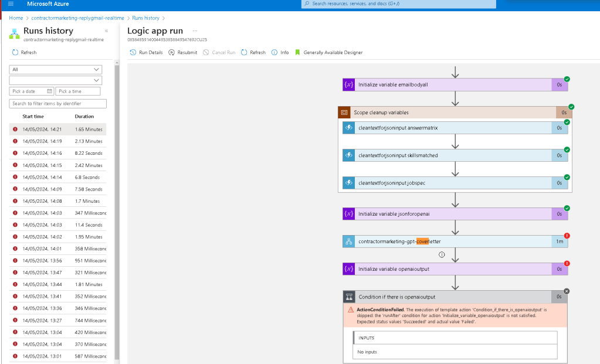Select the run started 14/05/2024, 13:27
The image size is (600, 364).
[x=58, y=321]
